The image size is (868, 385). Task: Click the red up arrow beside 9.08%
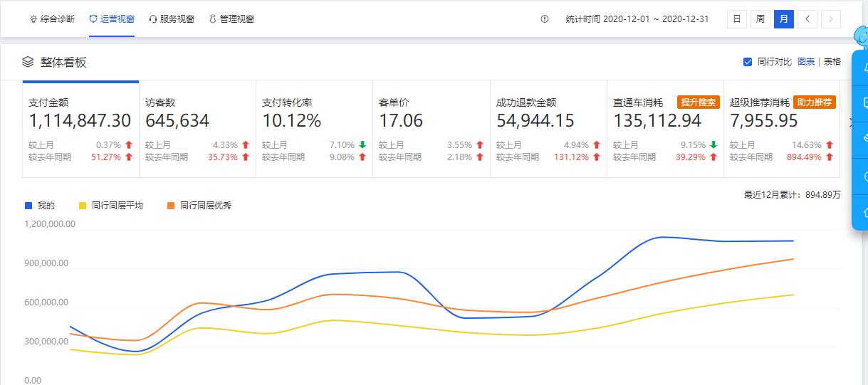(x=362, y=157)
